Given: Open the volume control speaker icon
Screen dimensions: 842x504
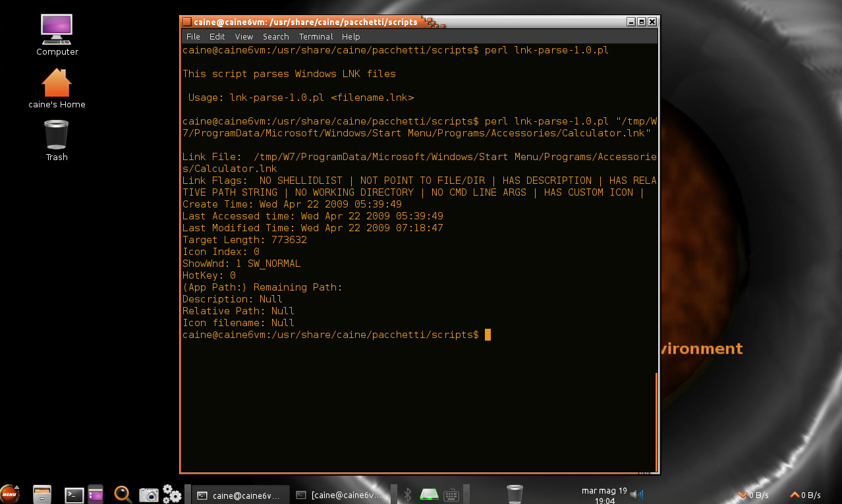Looking at the screenshot, I should click(x=636, y=495).
